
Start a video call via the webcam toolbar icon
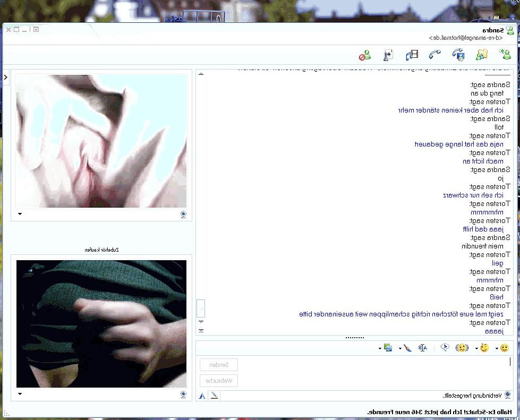[x=458, y=55]
